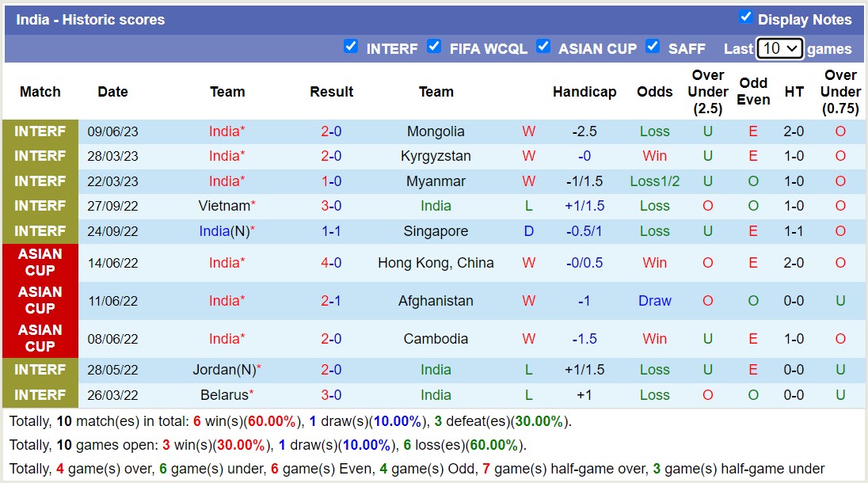Open the Singapore team link
The image size is (868, 483).
click(436, 231)
